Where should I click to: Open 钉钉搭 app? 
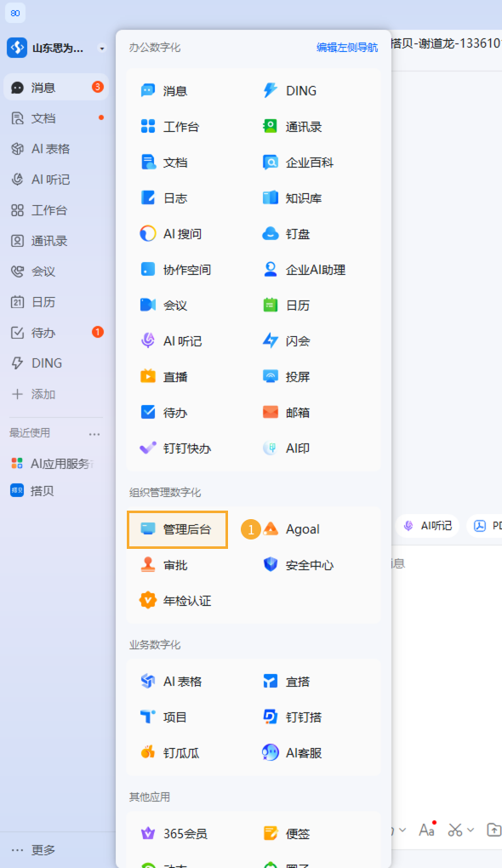pos(292,718)
